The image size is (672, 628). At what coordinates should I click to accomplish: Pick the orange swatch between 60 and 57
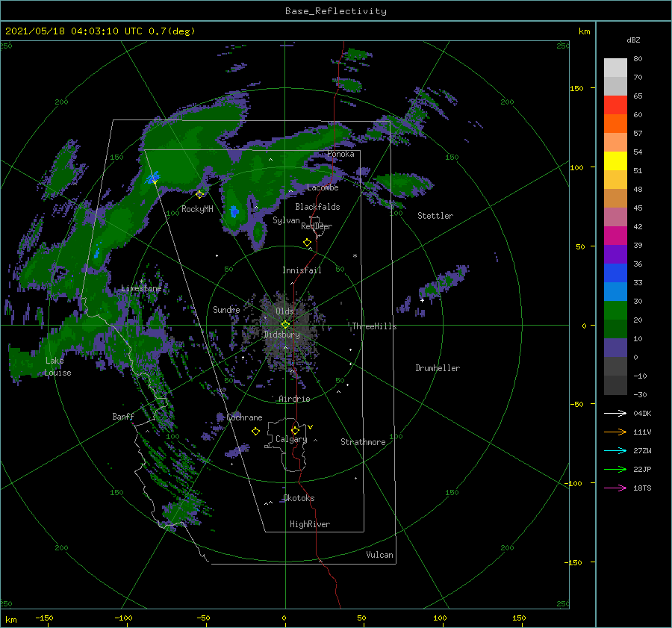click(615, 124)
